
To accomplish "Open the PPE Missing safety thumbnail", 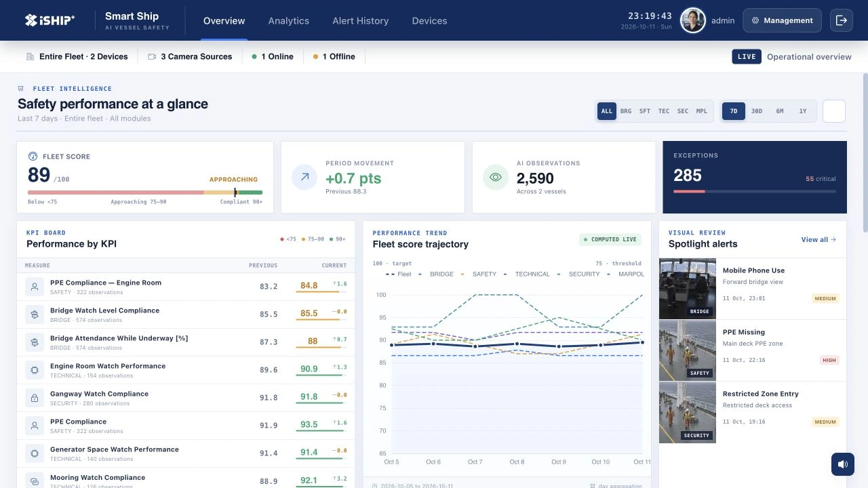I will click(688, 350).
